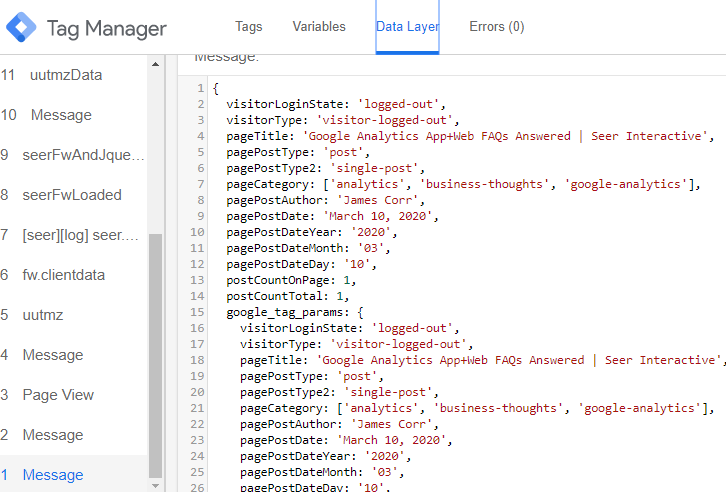Select event 10 Message

60,115
